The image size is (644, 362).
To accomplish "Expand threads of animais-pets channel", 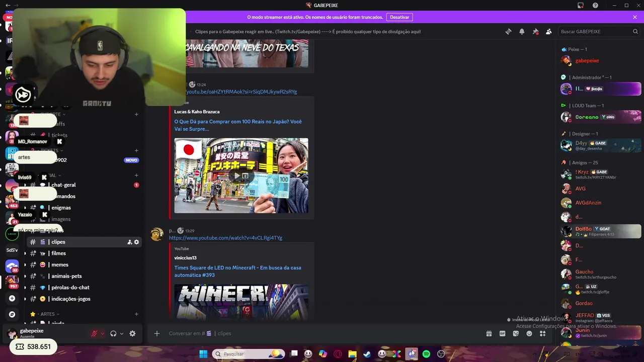I will (25, 276).
